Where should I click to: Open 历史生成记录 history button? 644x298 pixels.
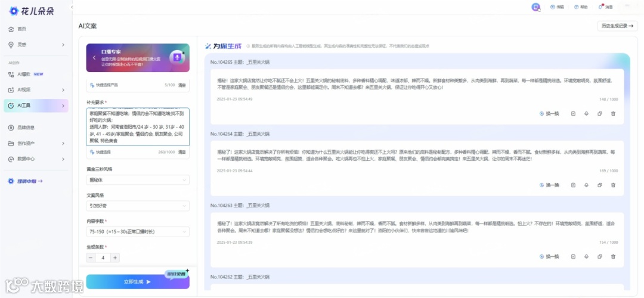tap(617, 26)
